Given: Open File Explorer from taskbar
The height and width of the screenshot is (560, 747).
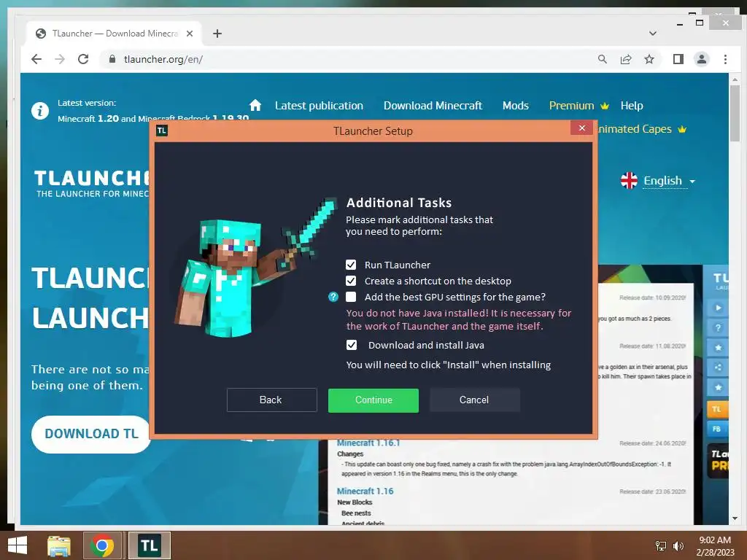Looking at the screenshot, I should pos(59,545).
